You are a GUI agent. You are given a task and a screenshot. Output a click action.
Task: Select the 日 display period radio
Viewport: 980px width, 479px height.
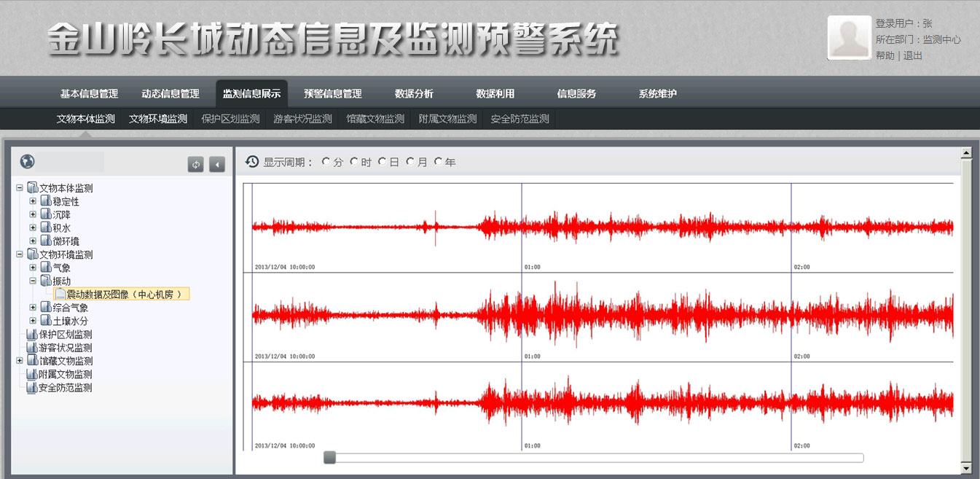382,162
